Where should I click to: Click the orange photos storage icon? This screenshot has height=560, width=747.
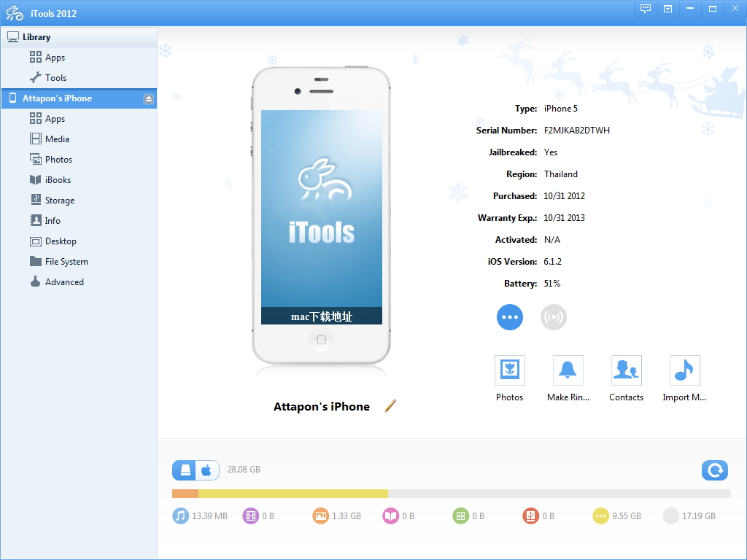(x=321, y=516)
